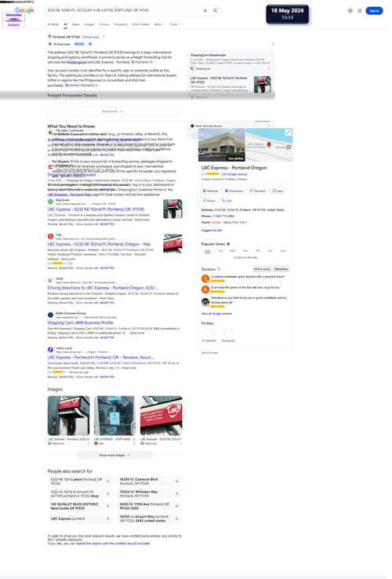Expand the map with the fullscreen icon
This screenshot has height=579, width=392.
click(288, 133)
